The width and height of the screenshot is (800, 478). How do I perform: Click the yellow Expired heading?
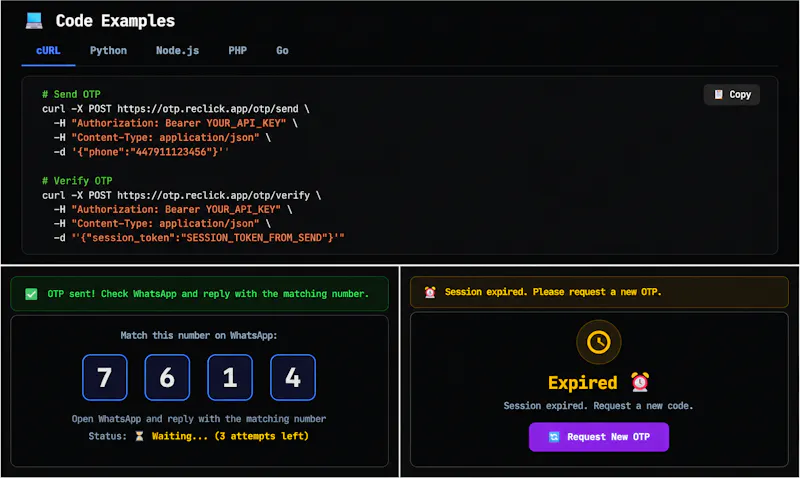coord(583,383)
